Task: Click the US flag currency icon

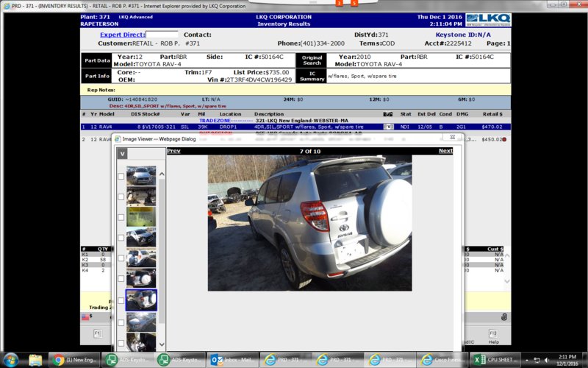Action: click(85, 317)
